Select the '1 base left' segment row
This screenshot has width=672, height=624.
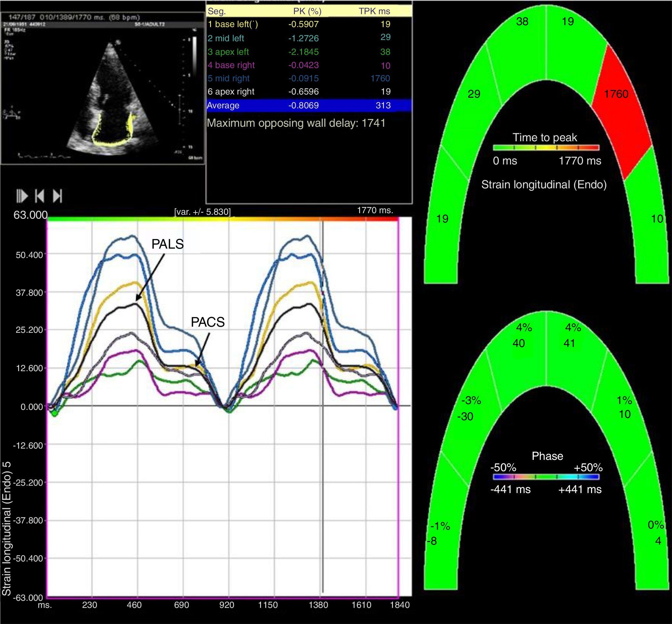(233, 24)
